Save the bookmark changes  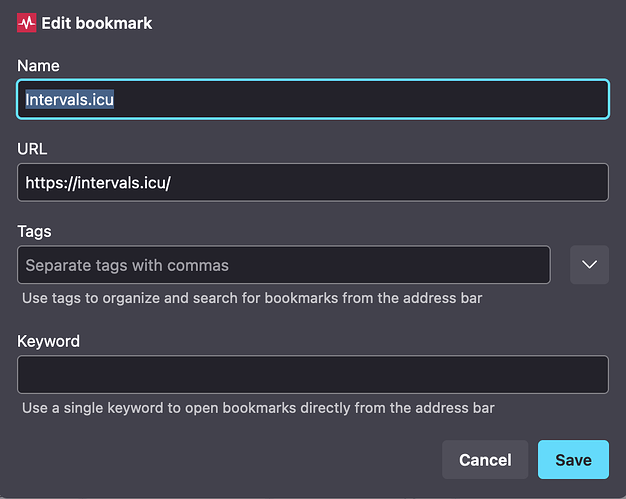[573, 459]
